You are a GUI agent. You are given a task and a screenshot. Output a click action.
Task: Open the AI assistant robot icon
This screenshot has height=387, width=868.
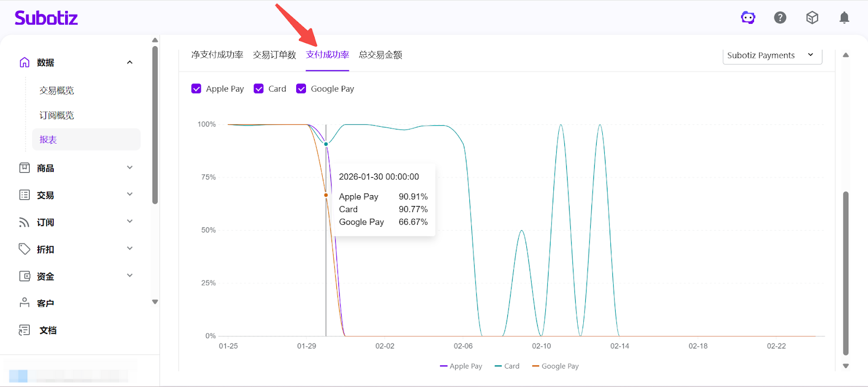pos(748,18)
